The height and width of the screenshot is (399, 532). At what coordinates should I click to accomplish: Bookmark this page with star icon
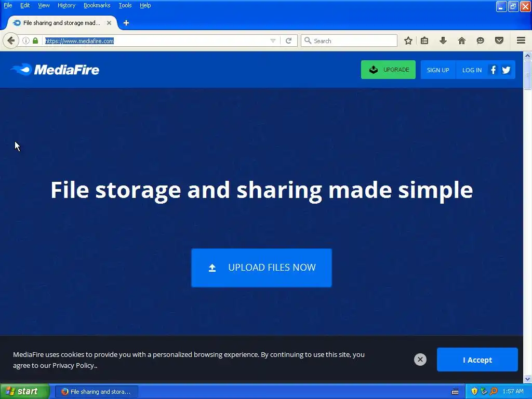pyautogui.click(x=408, y=41)
